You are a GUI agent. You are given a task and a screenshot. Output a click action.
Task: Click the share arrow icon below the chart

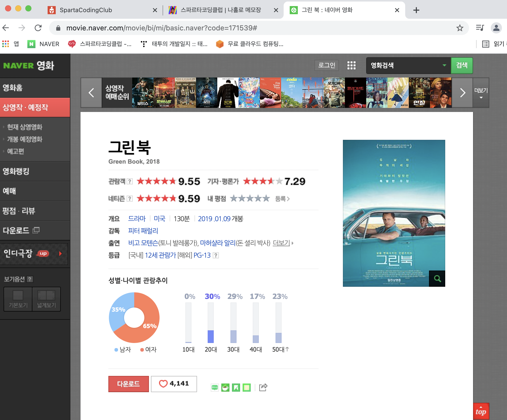tap(263, 387)
